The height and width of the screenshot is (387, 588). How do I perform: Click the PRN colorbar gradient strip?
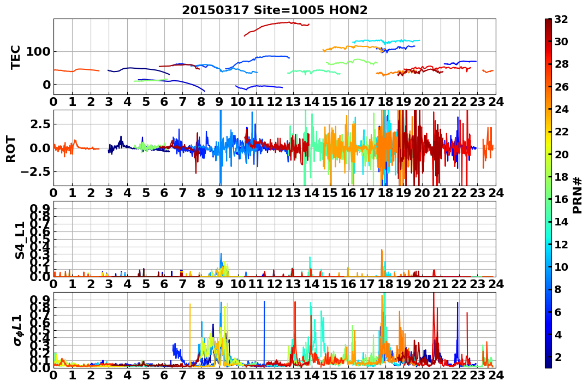[x=548, y=193]
